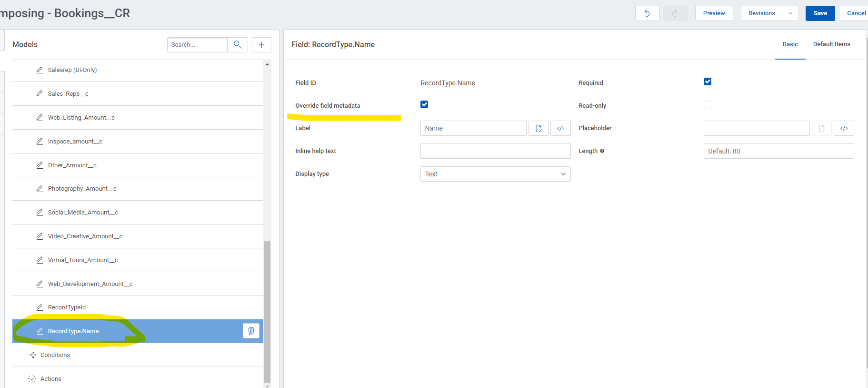This screenshot has height=388, width=868.
Task: Select the Sales_Reps__c field row
Action: [x=138, y=94]
